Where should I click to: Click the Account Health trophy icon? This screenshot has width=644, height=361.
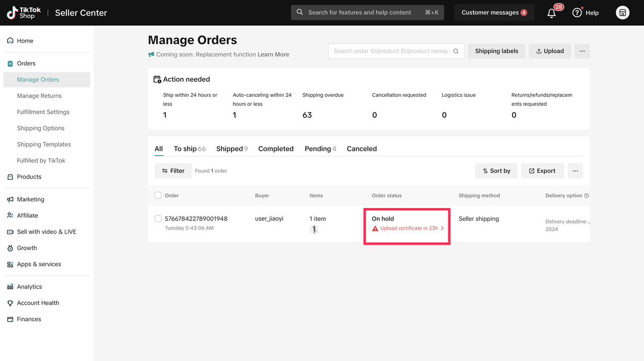click(10, 303)
